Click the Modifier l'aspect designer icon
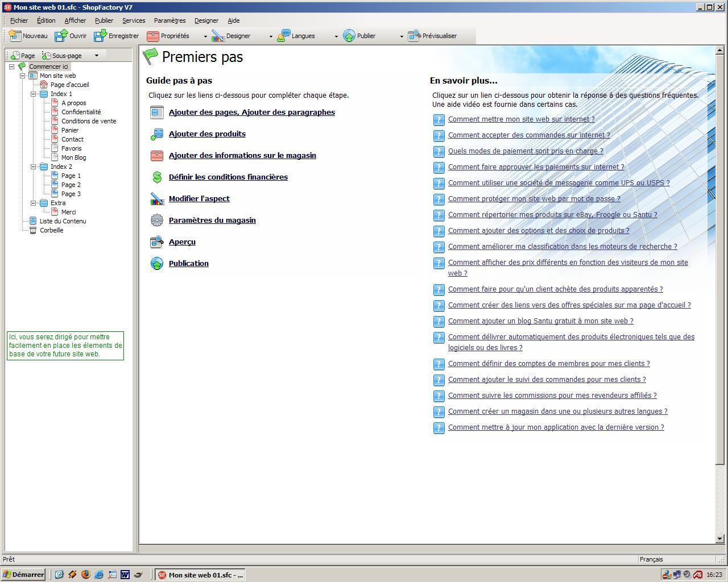Screen dimensions: 728x582 [157, 199]
